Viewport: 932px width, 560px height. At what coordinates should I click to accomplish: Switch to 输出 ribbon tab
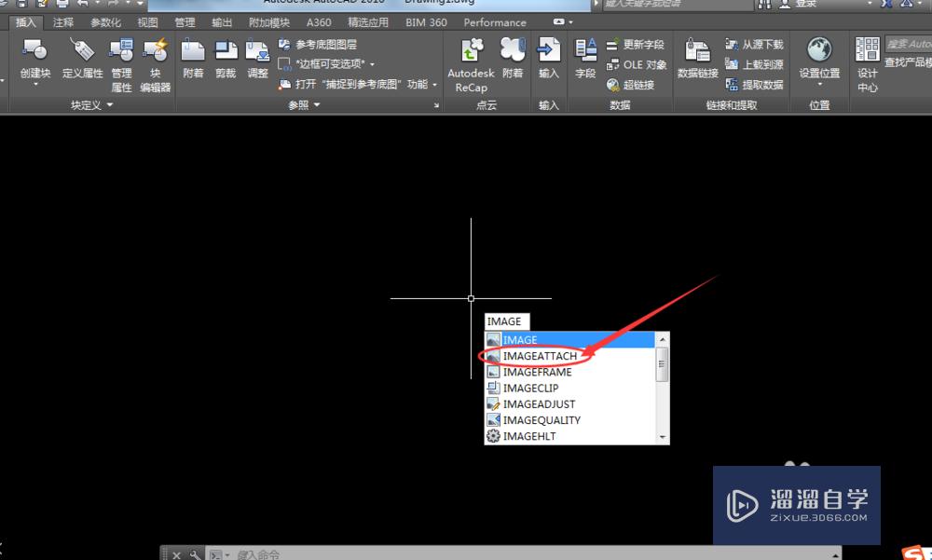point(222,22)
